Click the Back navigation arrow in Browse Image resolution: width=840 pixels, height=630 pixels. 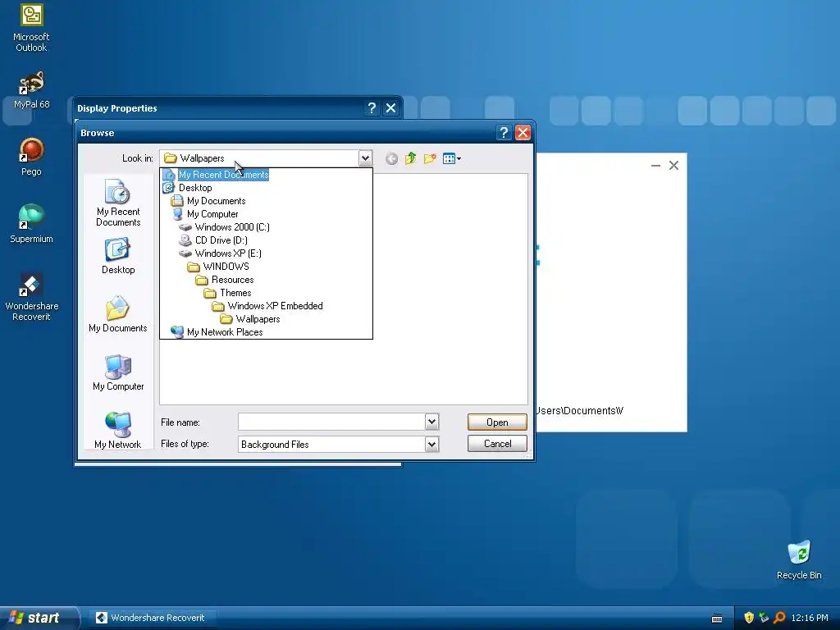[391, 158]
